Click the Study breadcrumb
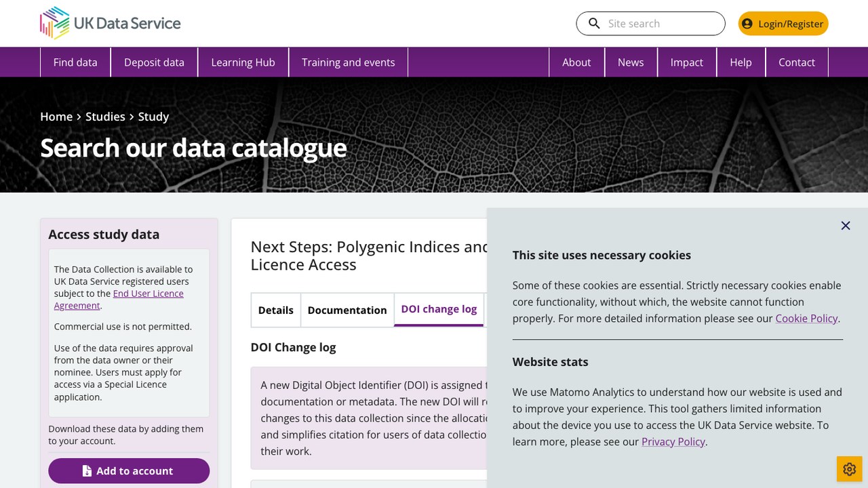Image resolution: width=868 pixels, height=488 pixels. pos(153,117)
